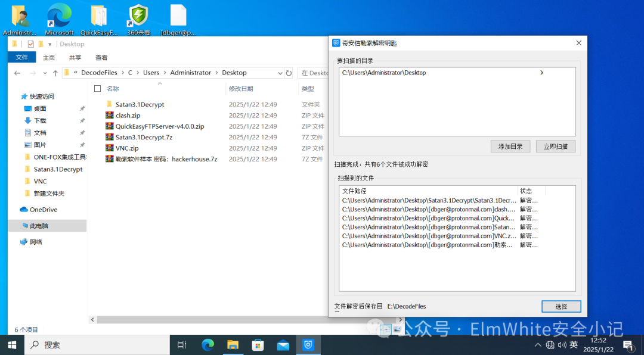Open the Windows Start menu
The width and height of the screenshot is (644, 355).
click(x=13, y=345)
